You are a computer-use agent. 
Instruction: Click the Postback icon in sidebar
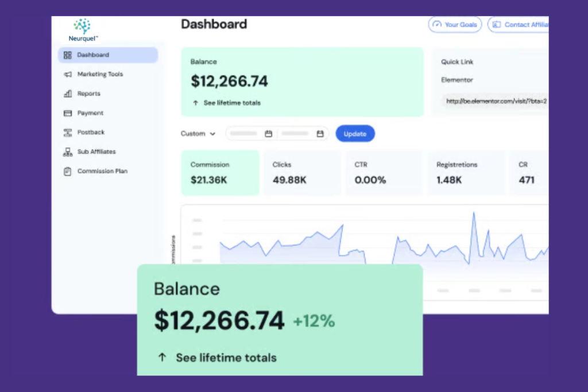point(68,133)
